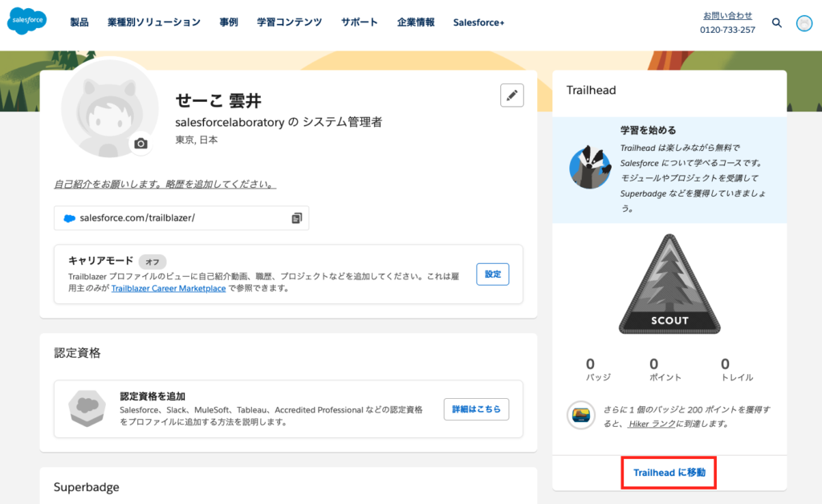Open the 業種別ソリューション menu

coord(153,22)
